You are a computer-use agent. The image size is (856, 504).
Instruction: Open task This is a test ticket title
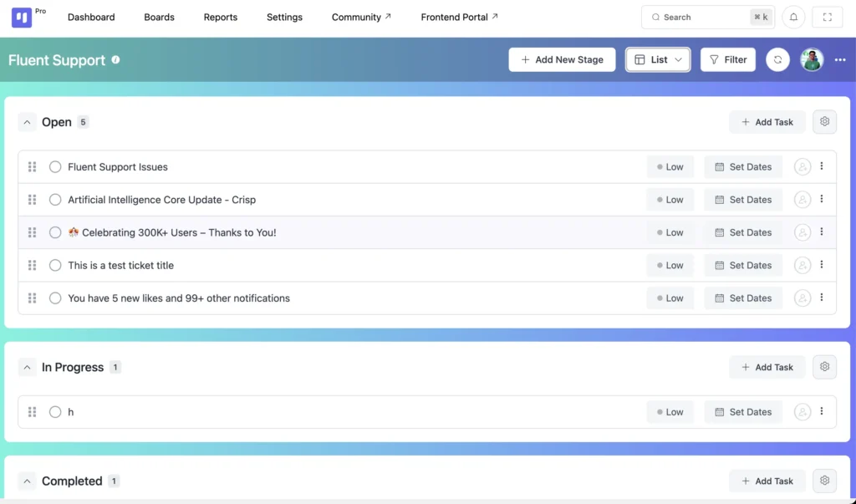point(120,266)
